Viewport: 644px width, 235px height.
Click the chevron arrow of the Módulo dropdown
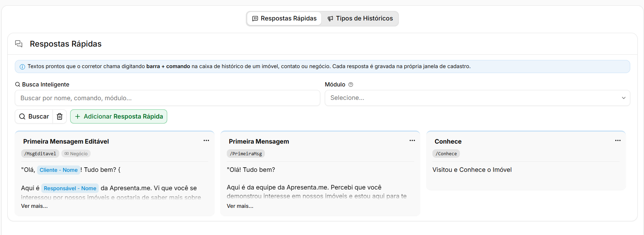pyautogui.click(x=624, y=98)
